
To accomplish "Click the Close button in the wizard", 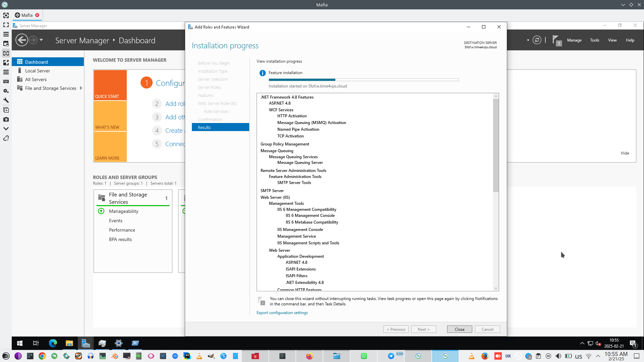I will pyautogui.click(x=459, y=329).
